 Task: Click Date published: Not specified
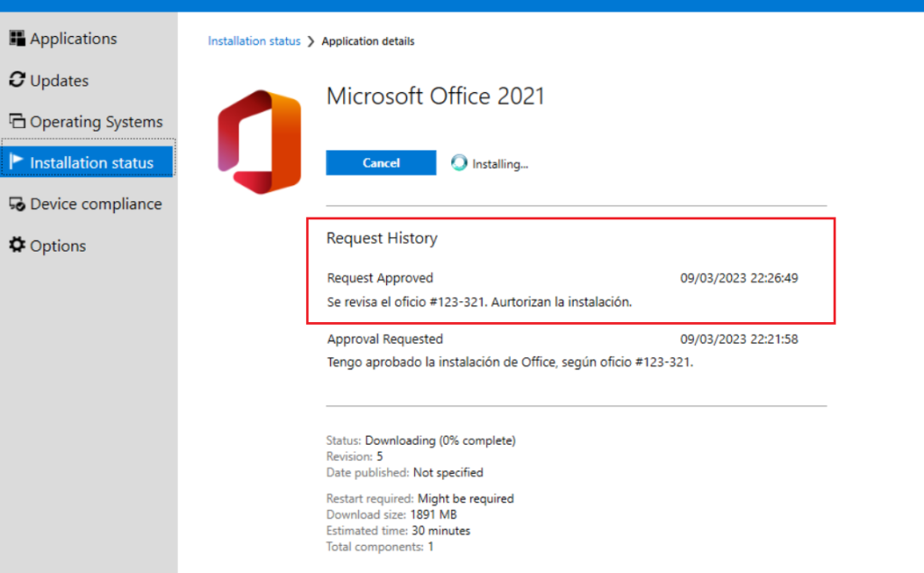pyautogui.click(x=404, y=472)
